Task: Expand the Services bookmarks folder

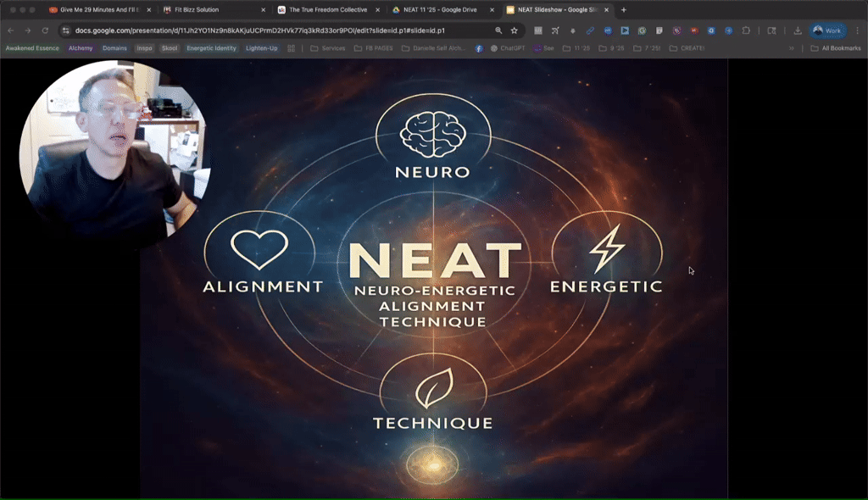Action: 329,48
